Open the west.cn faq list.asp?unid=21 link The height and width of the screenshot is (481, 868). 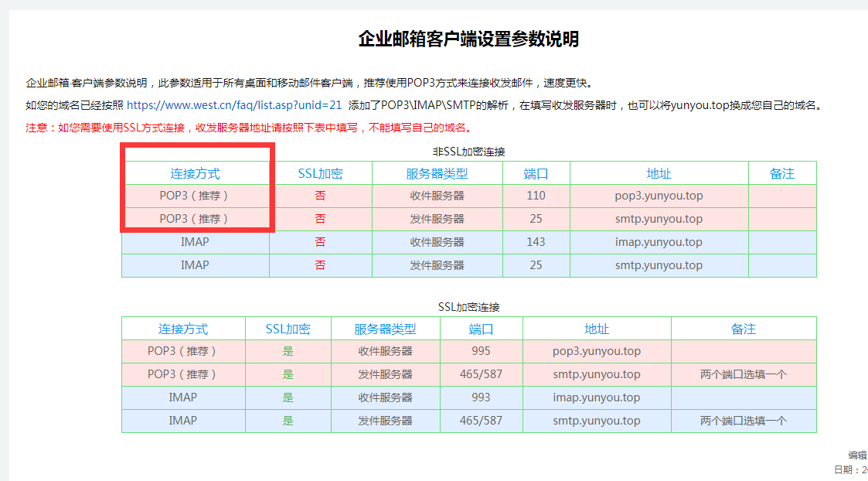tap(234, 105)
